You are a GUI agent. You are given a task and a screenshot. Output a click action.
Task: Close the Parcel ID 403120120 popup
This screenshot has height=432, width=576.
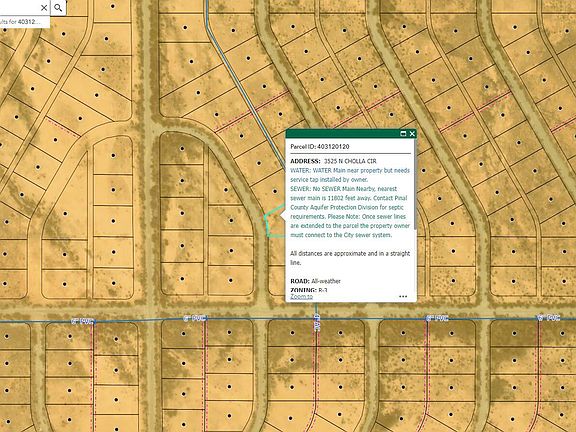(x=412, y=134)
